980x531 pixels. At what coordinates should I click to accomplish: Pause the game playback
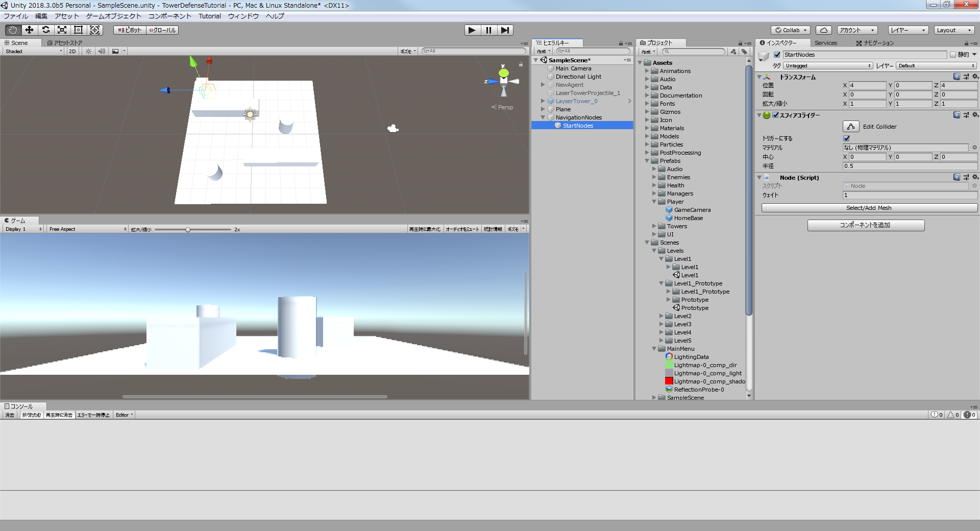point(488,30)
